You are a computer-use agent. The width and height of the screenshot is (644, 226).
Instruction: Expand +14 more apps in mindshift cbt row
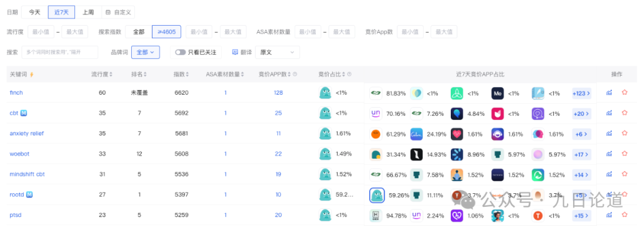click(581, 175)
